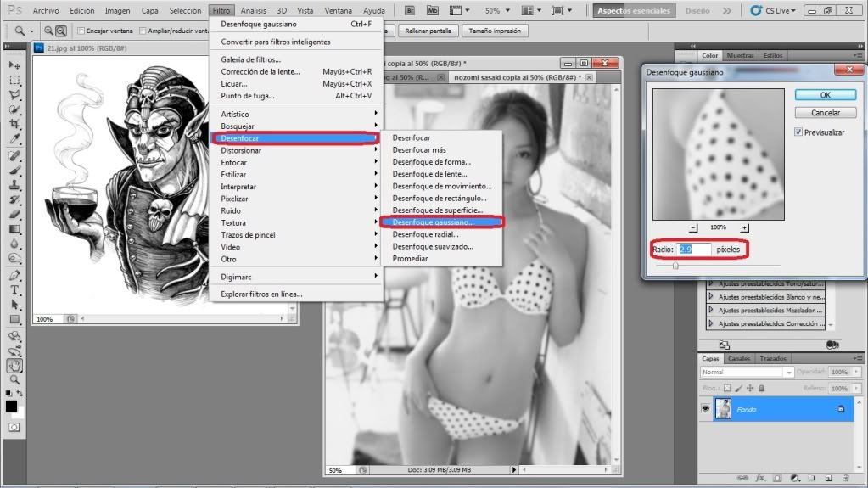Select the Dodge tool
Screen dimensions: 868x488
(x=14, y=258)
